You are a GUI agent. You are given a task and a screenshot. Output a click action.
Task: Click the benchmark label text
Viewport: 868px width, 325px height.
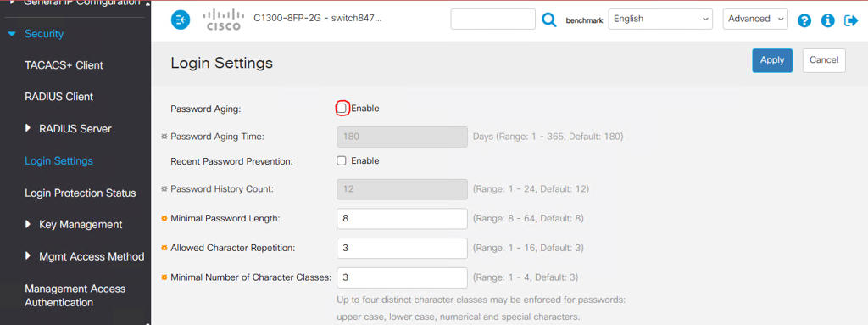click(x=584, y=20)
